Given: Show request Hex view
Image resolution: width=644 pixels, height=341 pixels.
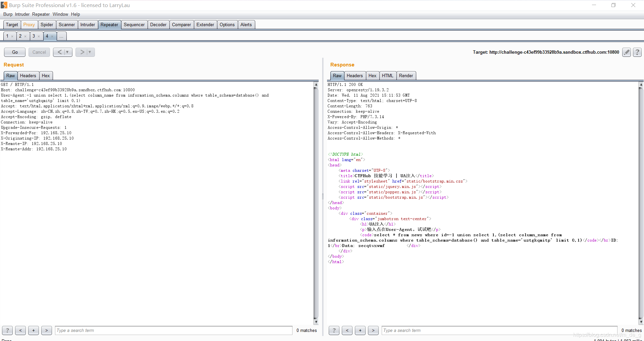Looking at the screenshot, I should click(46, 76).
